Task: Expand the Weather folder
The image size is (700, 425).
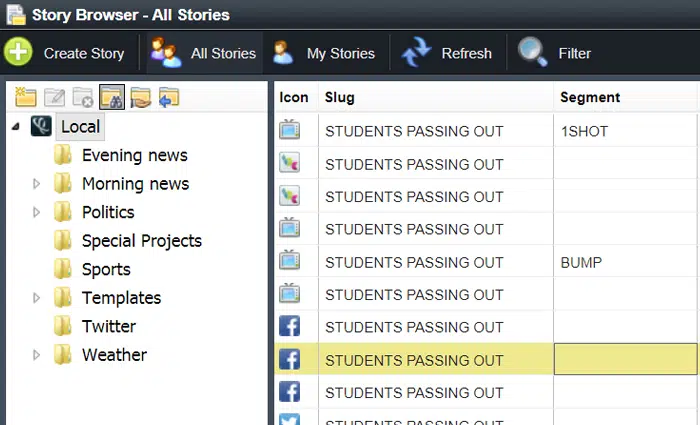Action: click(x=37, y=355)
